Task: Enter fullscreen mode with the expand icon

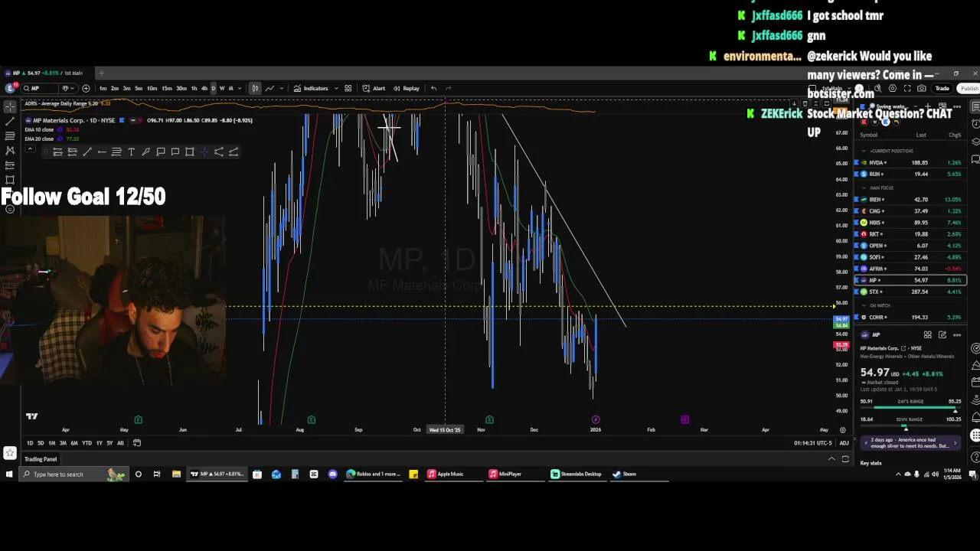Action: pos(907,88)
